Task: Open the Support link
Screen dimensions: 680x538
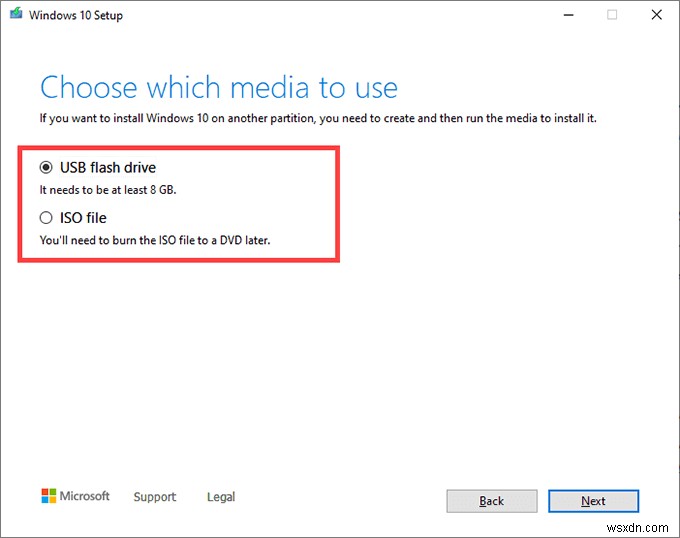Action: [x=155, y=497]
